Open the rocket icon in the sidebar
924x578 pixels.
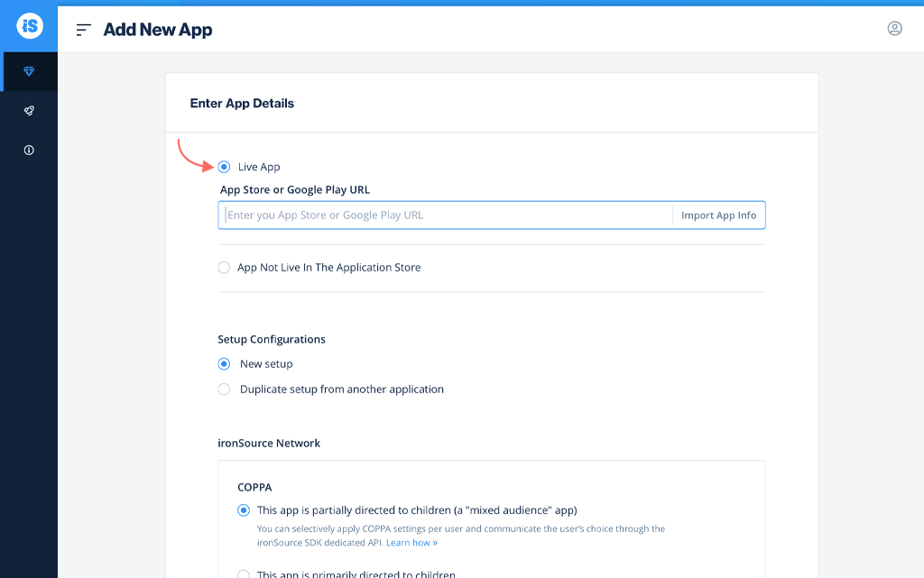28,110
